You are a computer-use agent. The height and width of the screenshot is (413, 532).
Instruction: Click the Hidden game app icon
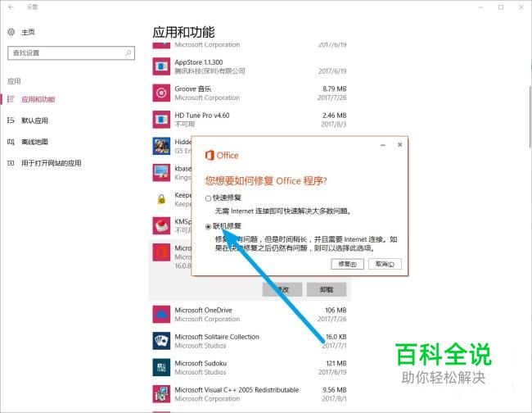(161, 146)
